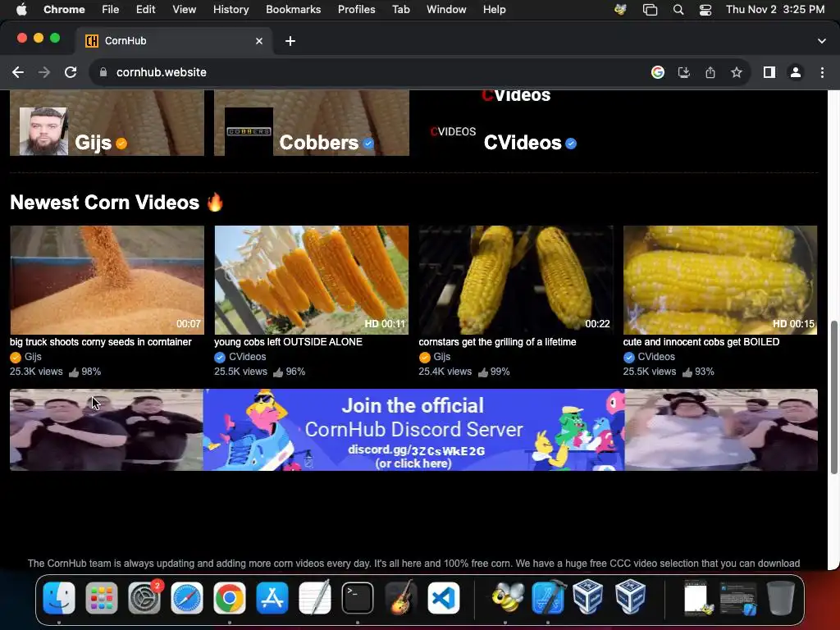The width and height of the screenshot is (840, 630).
Task: Open Visual Studio Code in the dock
Action: [x=444, y=598]
